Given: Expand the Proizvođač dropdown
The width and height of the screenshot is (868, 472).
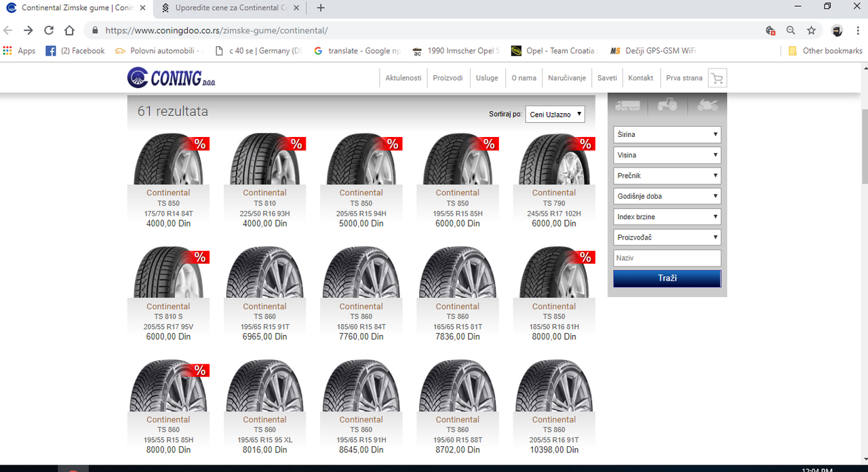Looking at the screenshot, I should [x=667, y=237].
